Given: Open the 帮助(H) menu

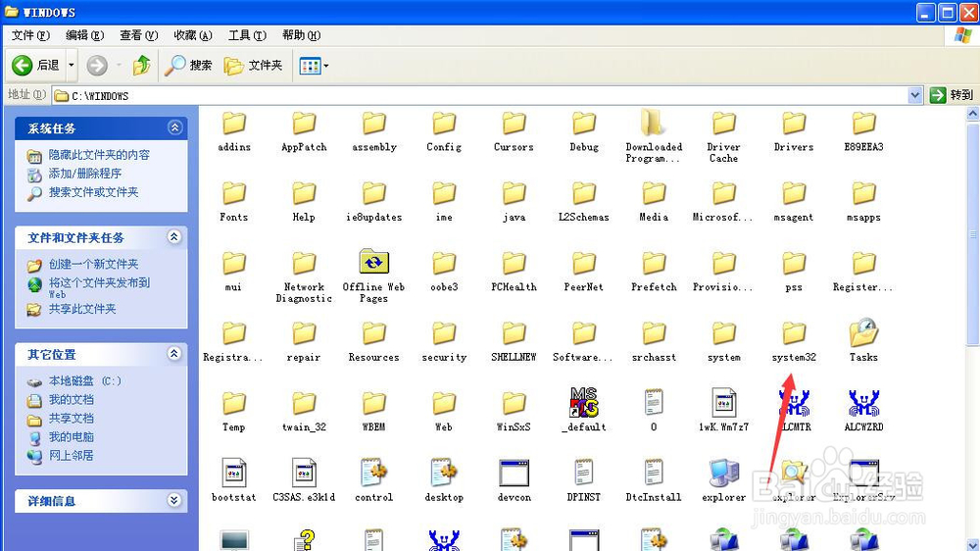Looking at the screenshot, I should 301,35.
